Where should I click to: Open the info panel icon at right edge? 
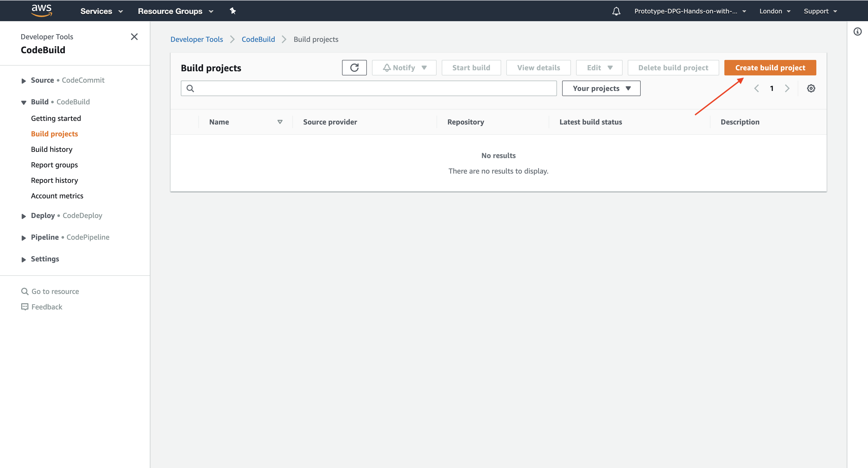coord(857,32)
